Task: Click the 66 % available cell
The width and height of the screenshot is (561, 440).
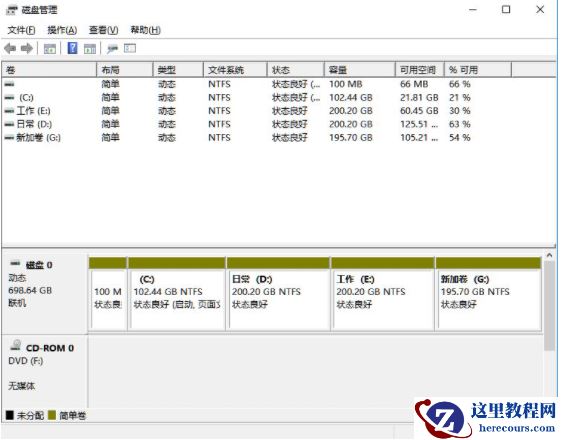Action: coord(460,84)
